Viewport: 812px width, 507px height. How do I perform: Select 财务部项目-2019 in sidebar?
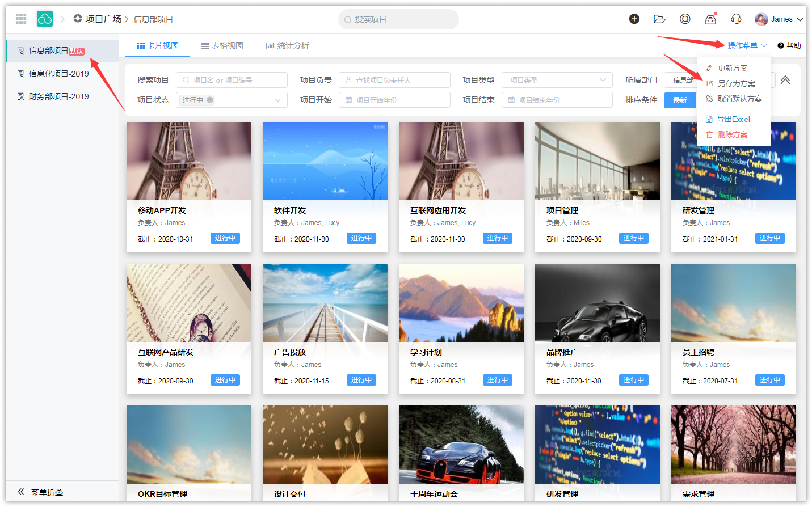click(x=62, y=96)
